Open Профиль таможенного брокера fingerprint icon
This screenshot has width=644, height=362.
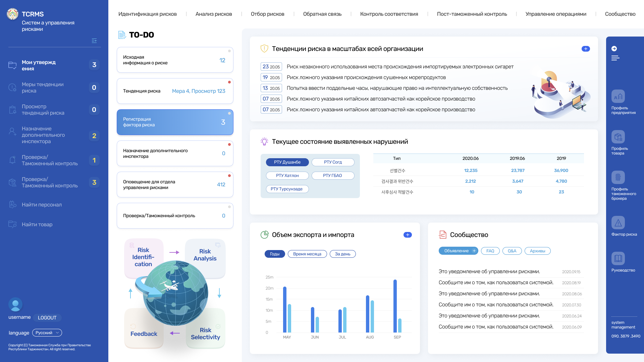(618, 178)
